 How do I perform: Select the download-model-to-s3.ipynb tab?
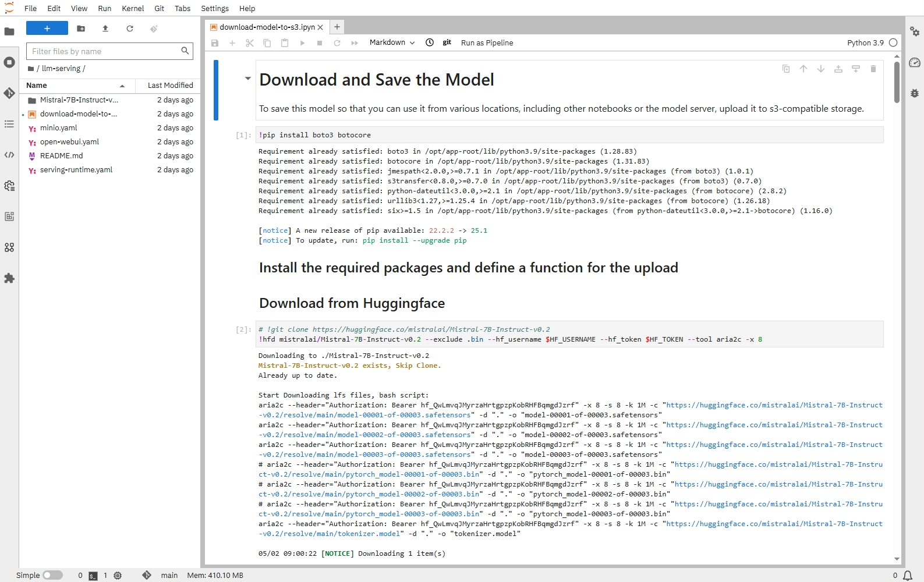(x=267, y=27)
